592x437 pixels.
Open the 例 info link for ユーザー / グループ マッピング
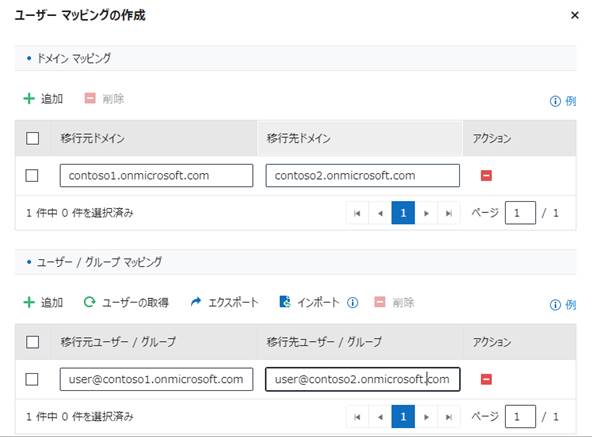pyautogui.click(x=563, y=304)
